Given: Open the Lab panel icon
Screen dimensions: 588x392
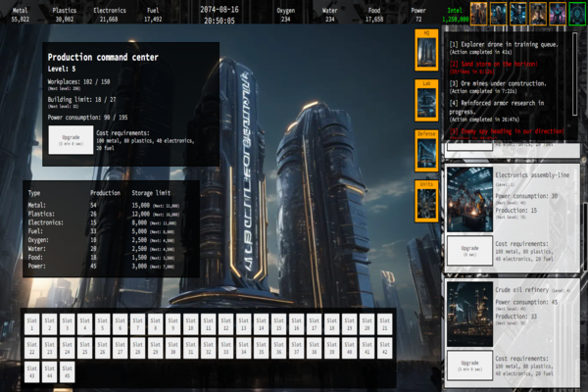Looking at the screenshot, I should 426,100.
